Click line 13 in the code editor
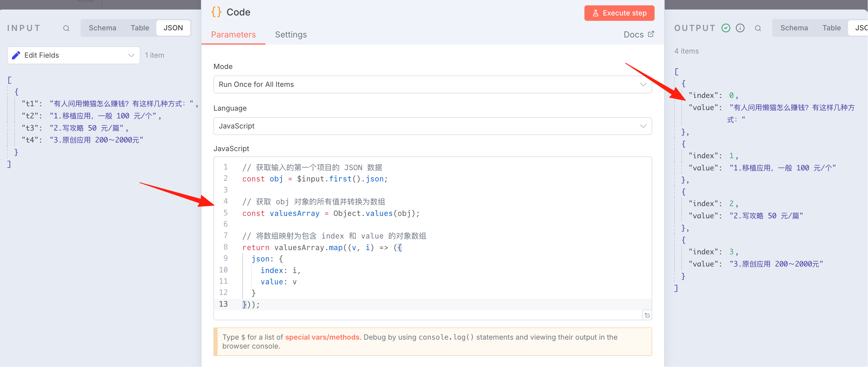This screenshot has width=868, height=367. (x=432, y=304)
